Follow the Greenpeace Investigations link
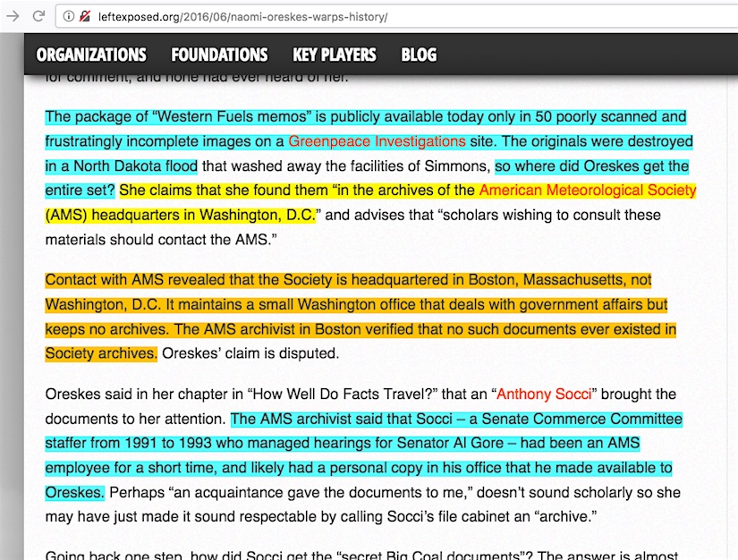 pos(377,141)
